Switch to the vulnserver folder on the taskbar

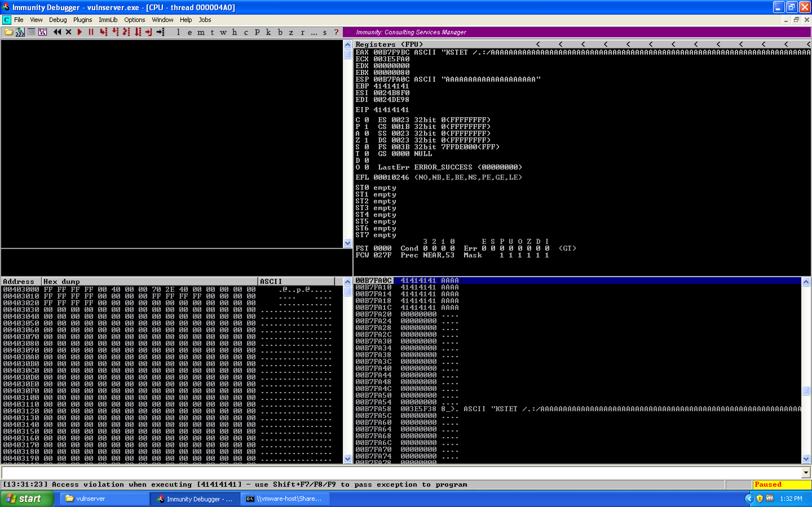(104, 499)
